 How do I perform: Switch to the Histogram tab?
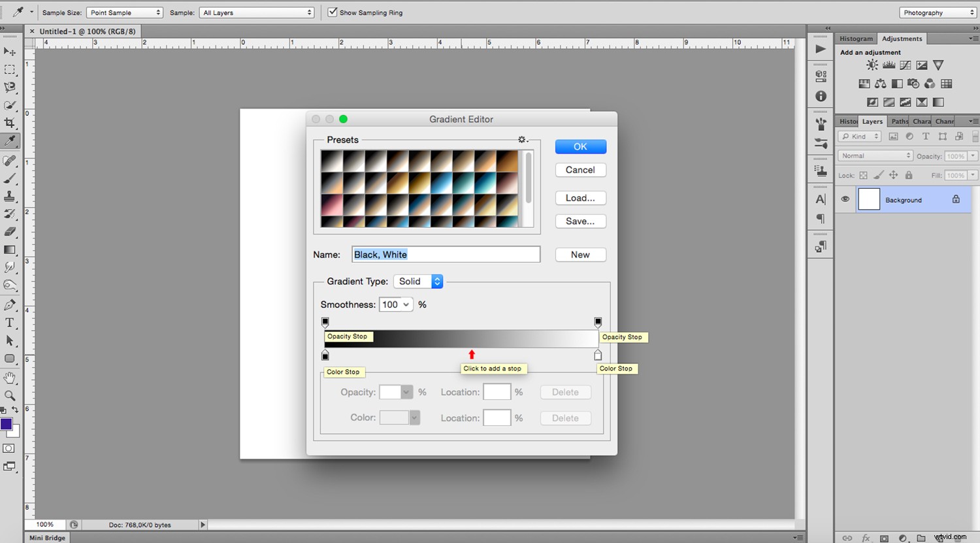855,39
